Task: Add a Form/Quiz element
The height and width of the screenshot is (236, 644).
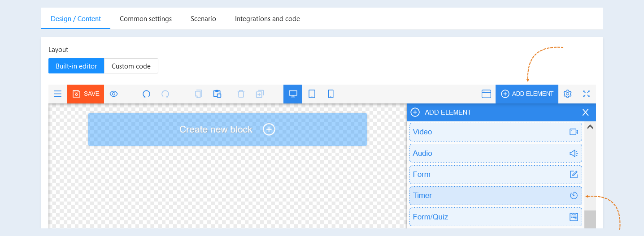Action: [496, 217]
